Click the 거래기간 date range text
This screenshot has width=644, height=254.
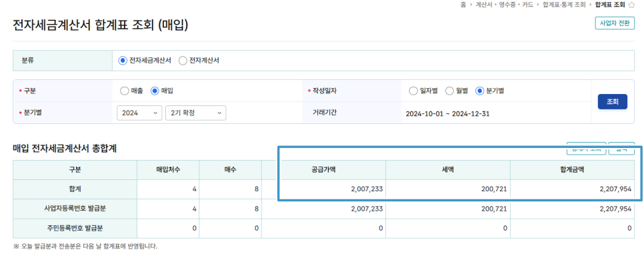click(x=447, y=114)
